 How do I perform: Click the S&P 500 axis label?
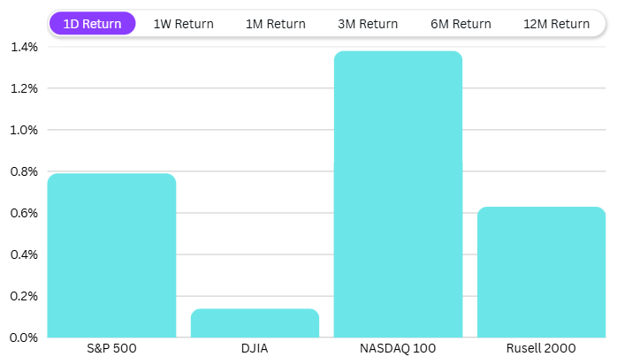point(111,349)
